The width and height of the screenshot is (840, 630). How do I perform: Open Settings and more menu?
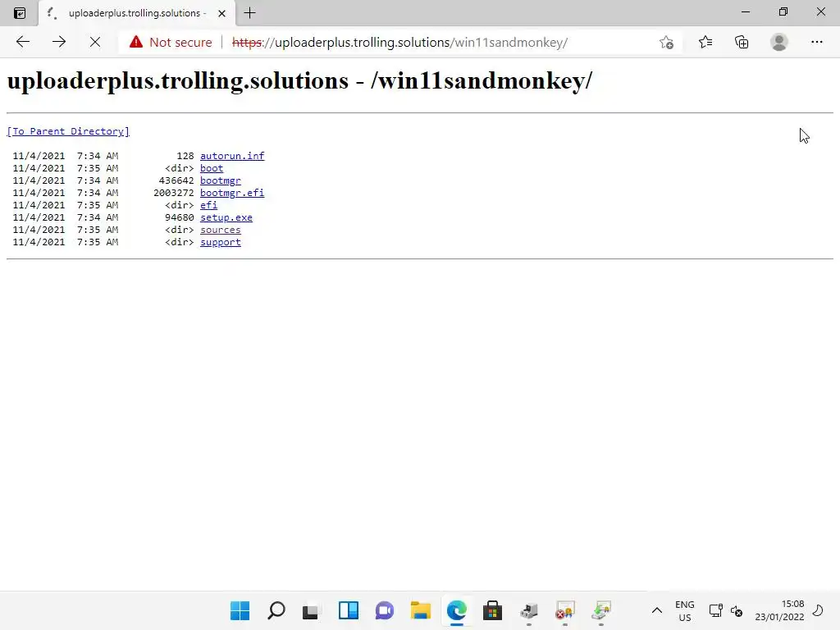(x=816, y=42)
